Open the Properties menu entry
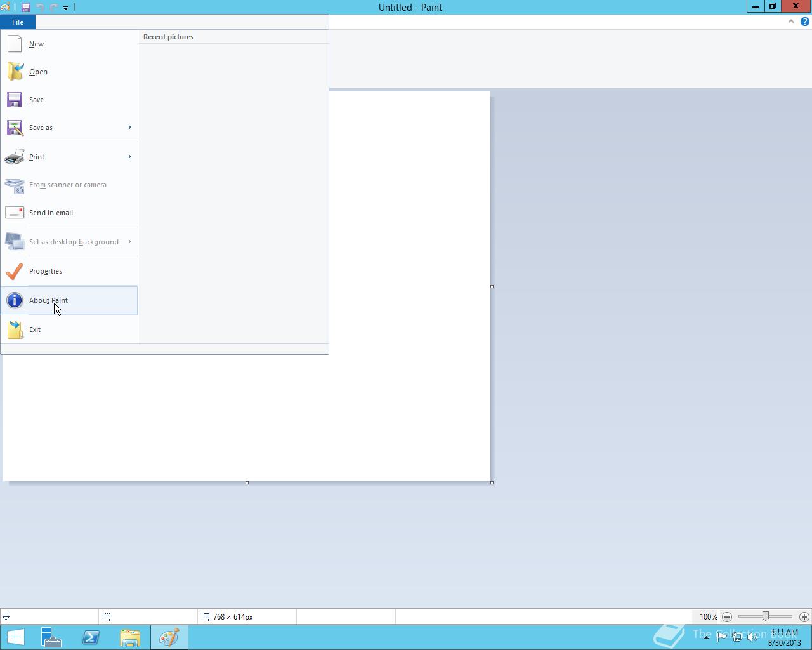This screenshot has width=812, height=650. [x=69, y=271]
